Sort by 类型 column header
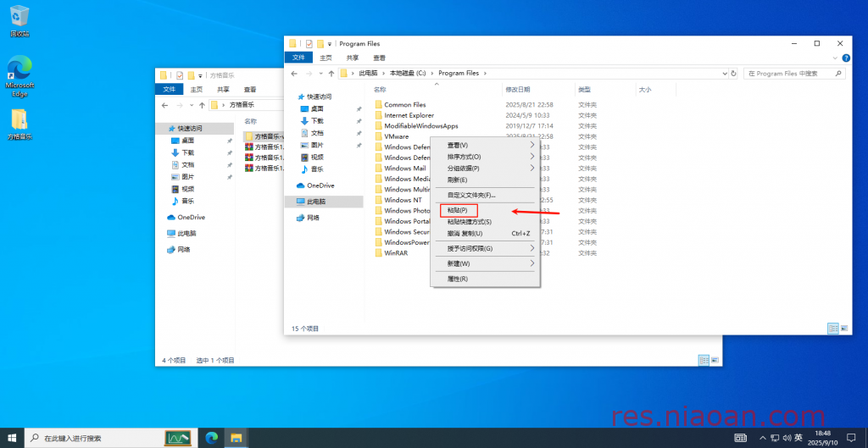This screenshot has width=868, height=448. point(605,89)
